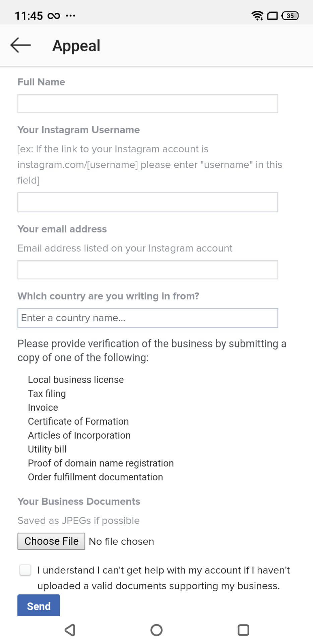Click the email address input field
The height and width of the screenshot is (644, 313).
coord(147,269)
